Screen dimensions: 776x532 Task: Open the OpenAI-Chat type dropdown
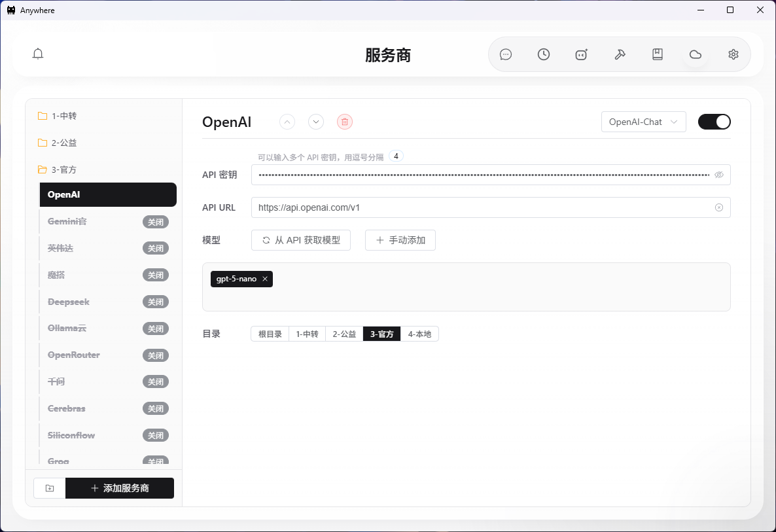pyautogui.click(x=643, y=122)
